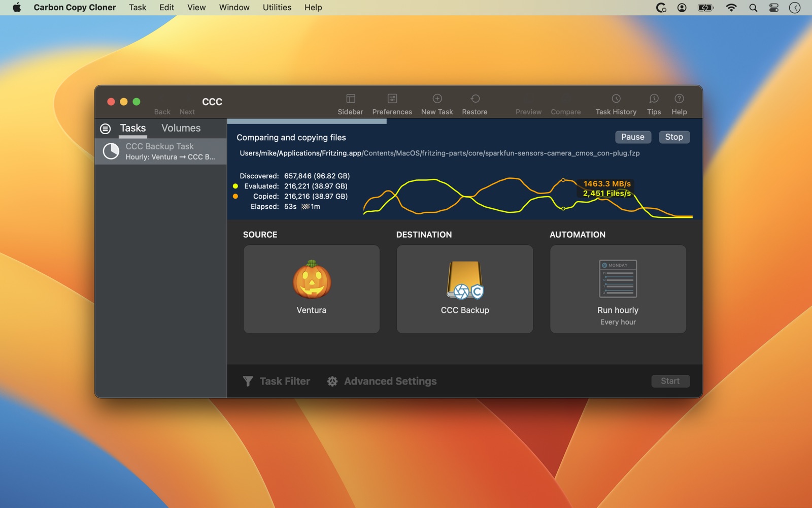This screenshot has height=508, width=812.
Task: Open the Edit menu
Action: click(166, 8)
